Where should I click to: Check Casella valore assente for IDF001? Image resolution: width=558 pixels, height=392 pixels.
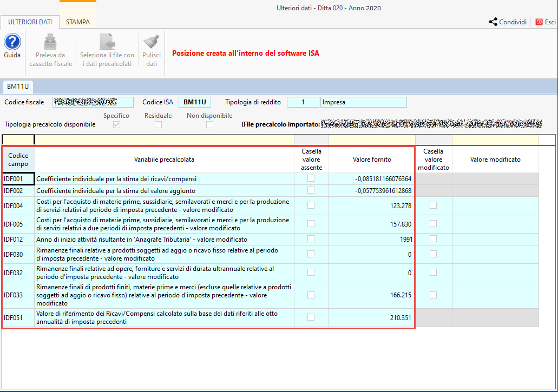pyautogui.click(x=311, y=178)
